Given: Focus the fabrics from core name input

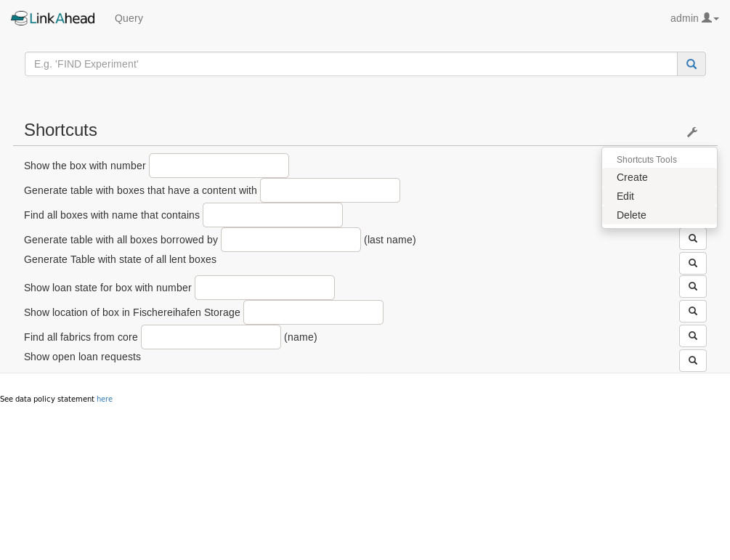Looking at the screenshot, I should 211,336.
